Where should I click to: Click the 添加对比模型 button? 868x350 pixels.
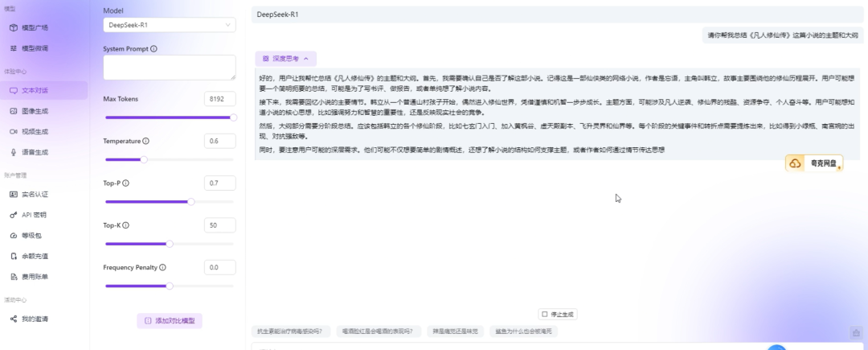(x=170, y=321)
